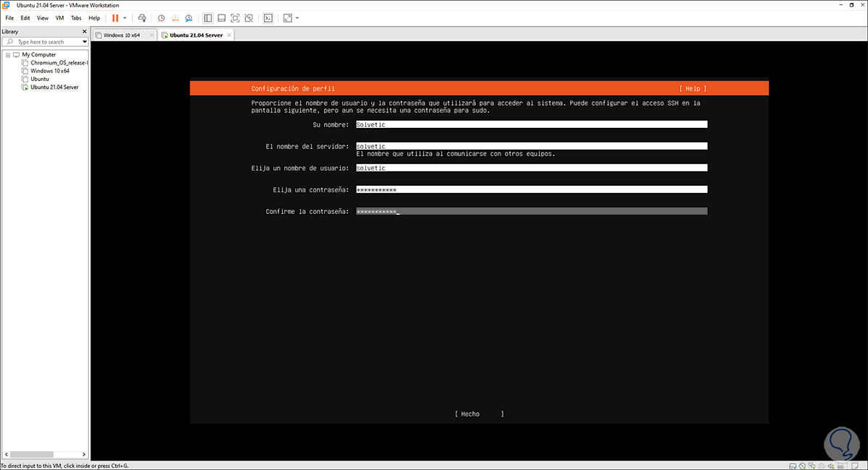Click the Confirme la contraseña field

(532, 211)
